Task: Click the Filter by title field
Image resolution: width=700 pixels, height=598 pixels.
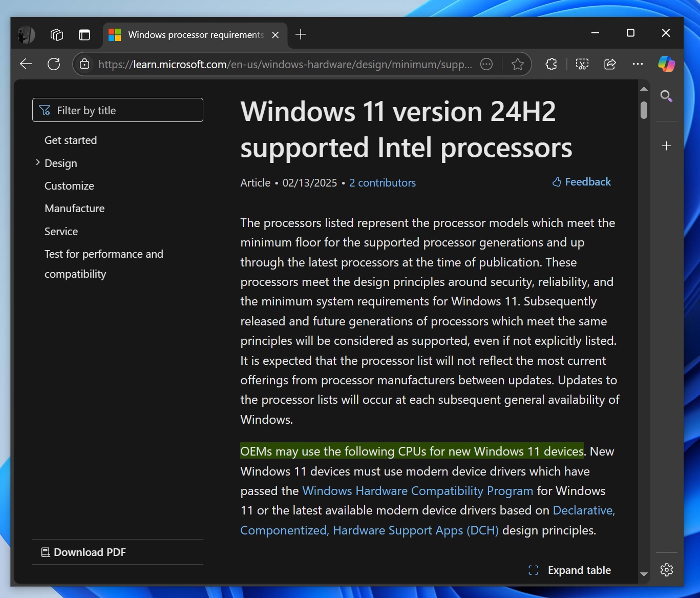Action: [117, 110]
